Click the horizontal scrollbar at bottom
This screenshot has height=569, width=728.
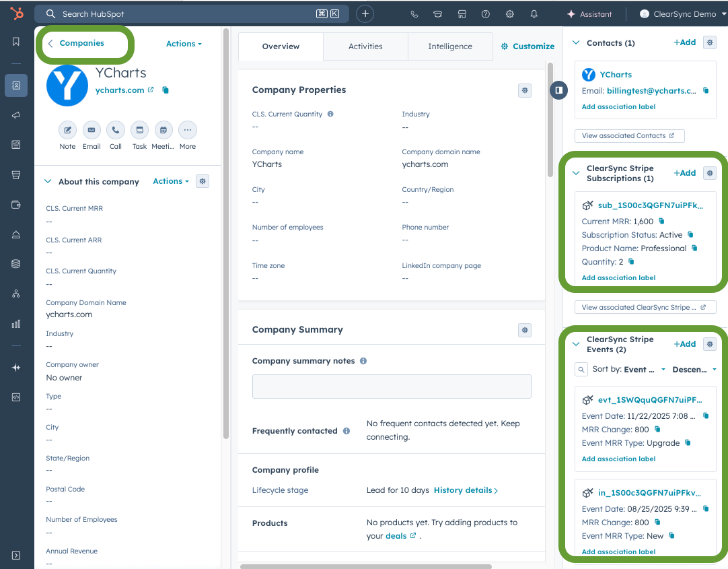tap(365, 566)
